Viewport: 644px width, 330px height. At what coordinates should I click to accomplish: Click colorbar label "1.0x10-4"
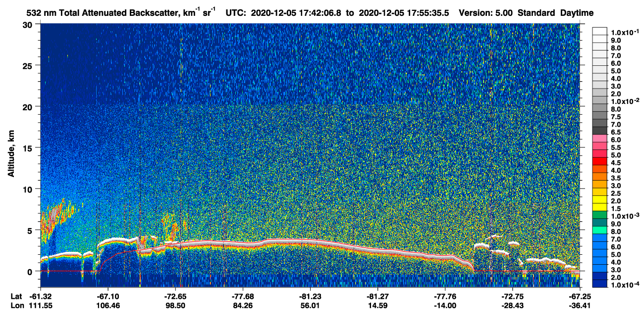624,285
